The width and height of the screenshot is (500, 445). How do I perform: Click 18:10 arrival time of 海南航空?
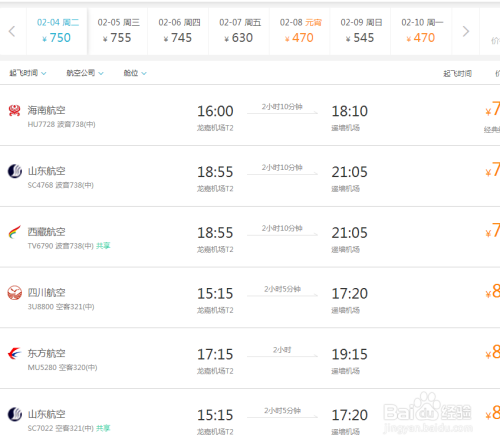349,111
